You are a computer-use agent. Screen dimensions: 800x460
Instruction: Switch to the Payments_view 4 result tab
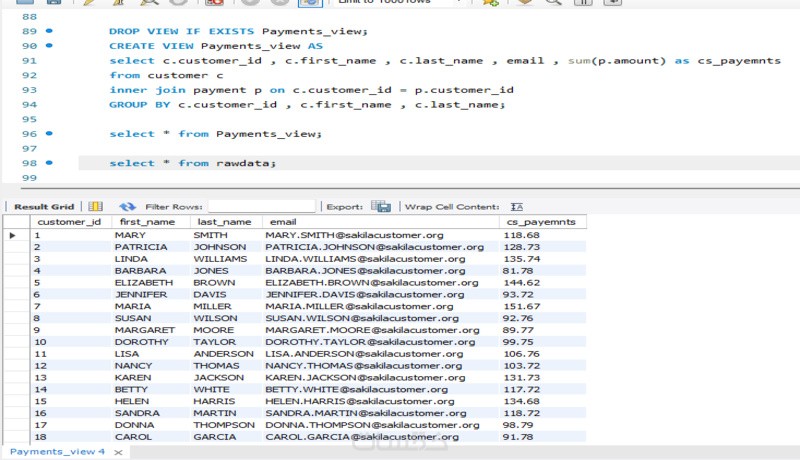tap(57, 452)
